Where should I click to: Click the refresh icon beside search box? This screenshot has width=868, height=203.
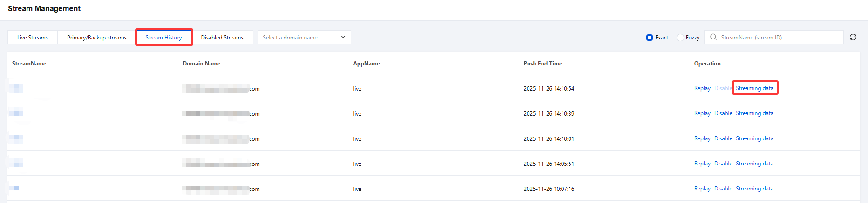pyautogui.click(x=853, y=37)
